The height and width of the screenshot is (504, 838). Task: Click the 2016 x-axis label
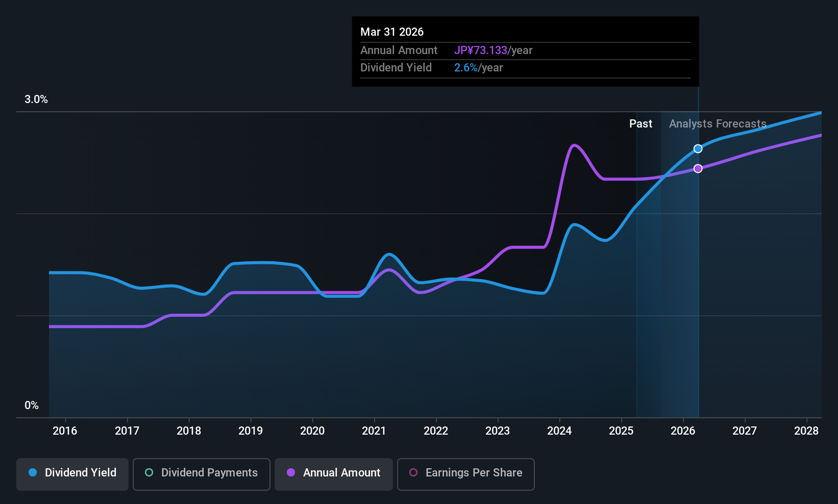point(65,431)
